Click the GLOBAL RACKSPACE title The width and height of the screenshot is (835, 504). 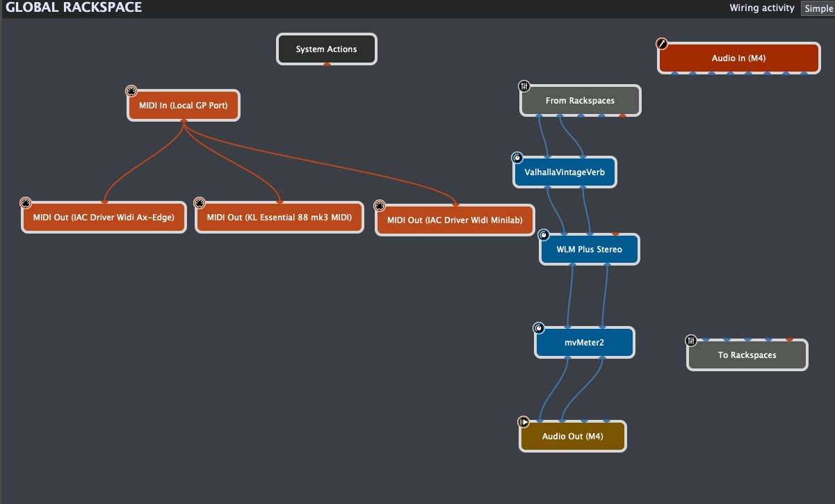pyautogui.click(x=74, y=8)
